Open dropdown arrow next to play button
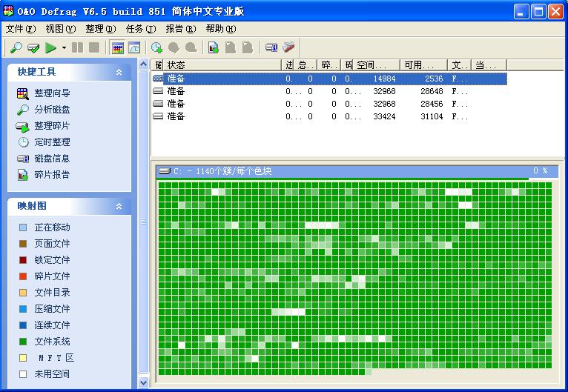The image size is (568, 392). point(64,47)
